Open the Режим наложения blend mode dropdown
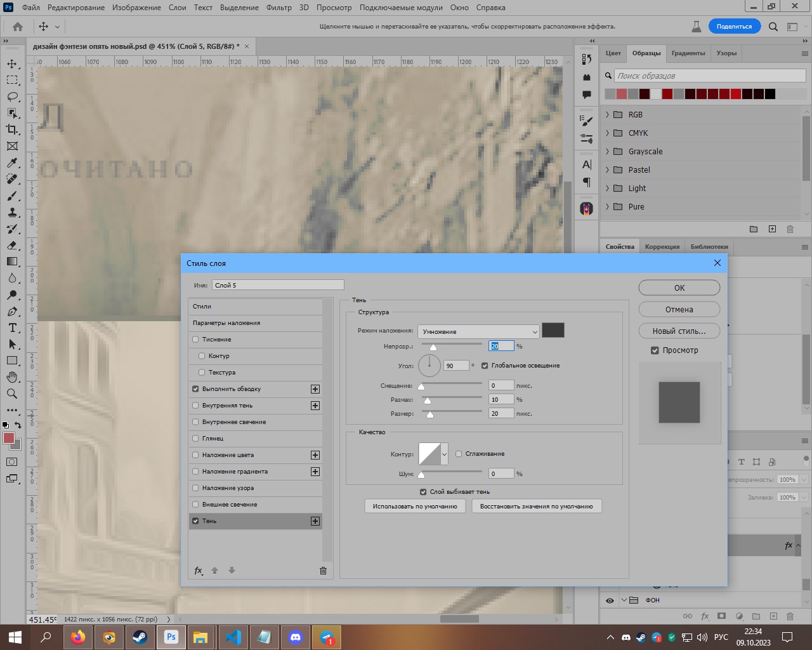Viewport: 812px width, 650px height. click(478, 331)
